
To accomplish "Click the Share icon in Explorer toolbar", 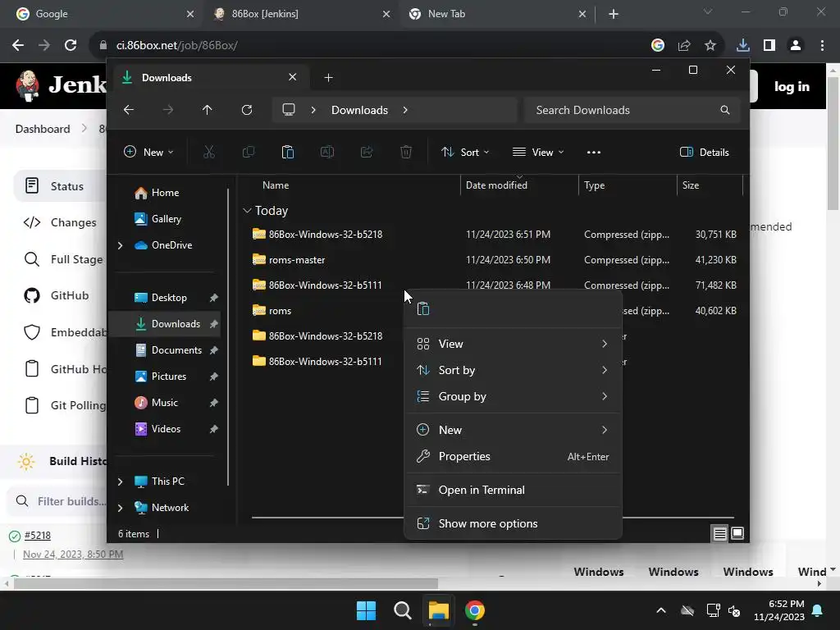I will click(367, 152).
